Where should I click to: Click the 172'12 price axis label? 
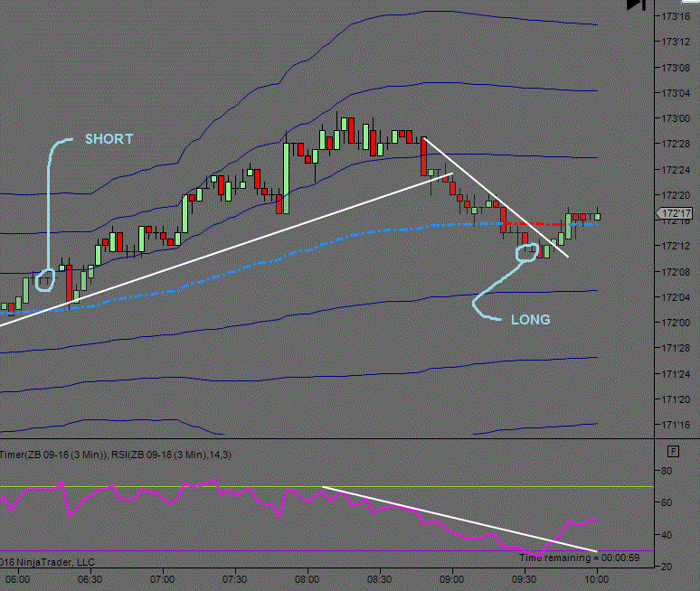[x=676, y=246]
